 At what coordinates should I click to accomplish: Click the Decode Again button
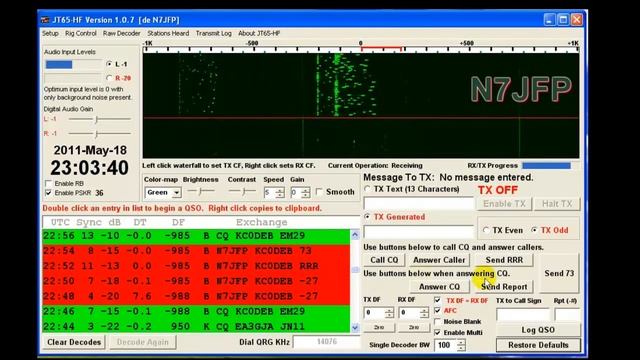[x=142, y=342]
